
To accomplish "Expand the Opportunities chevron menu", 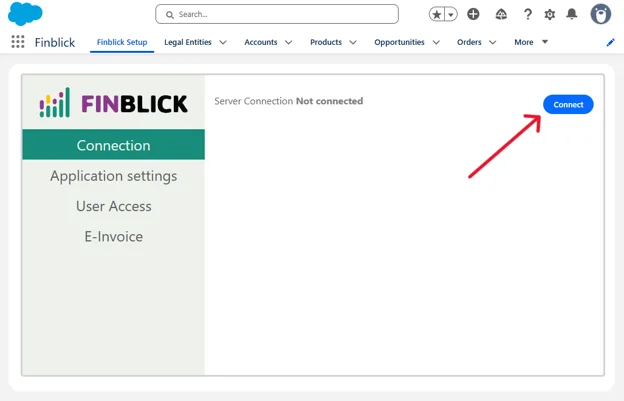I will point(436,42).
